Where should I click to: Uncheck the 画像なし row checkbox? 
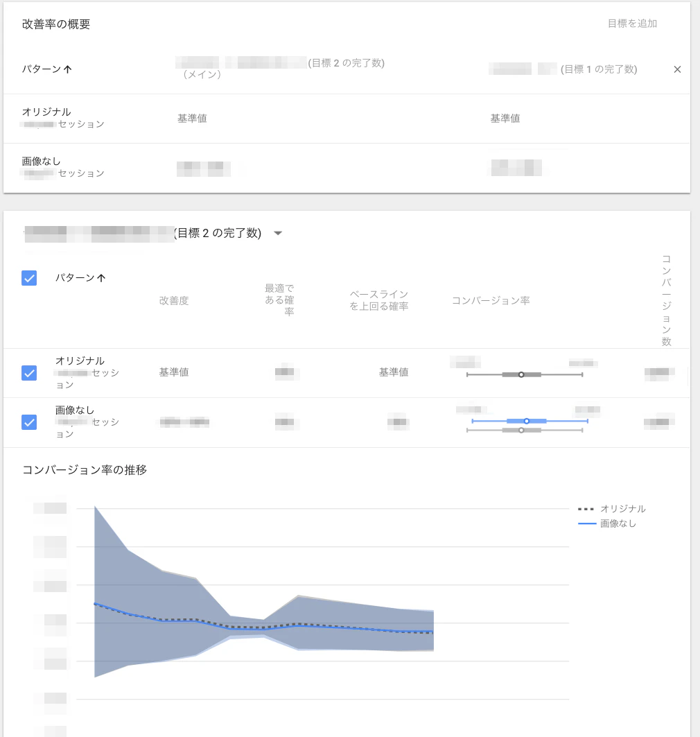coord(29,422)
